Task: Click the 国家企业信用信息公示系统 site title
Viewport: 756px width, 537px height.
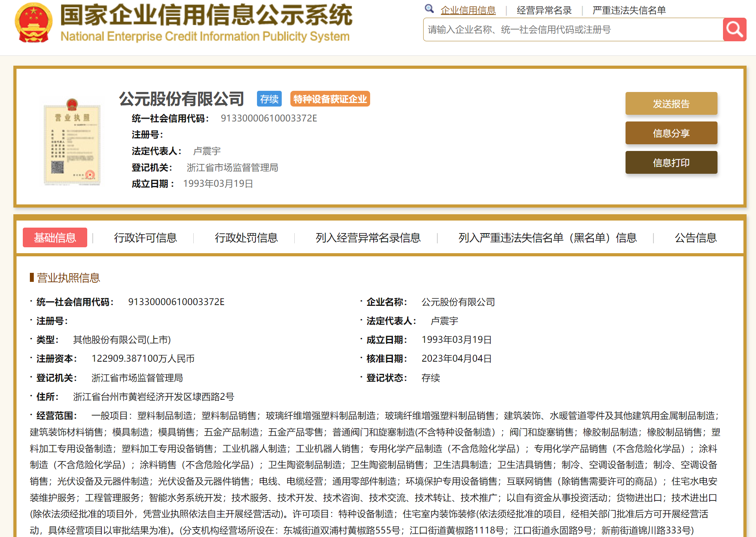Action: point(206,16)
